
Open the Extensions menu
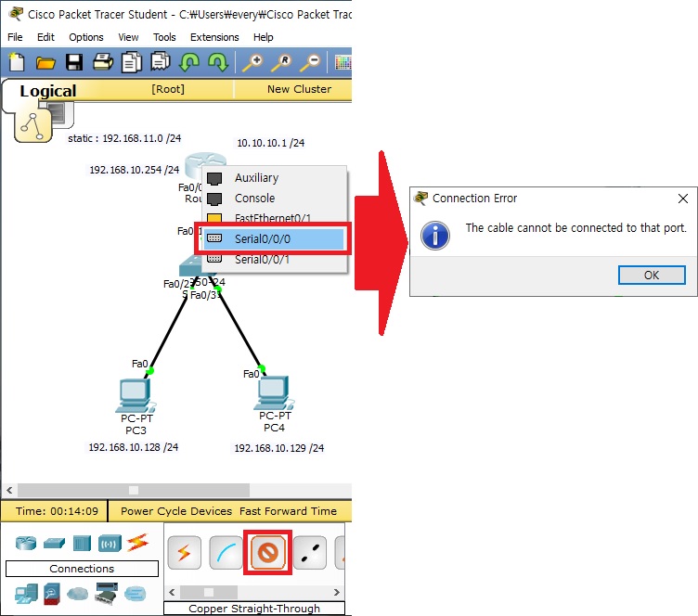tap(214, 37)
